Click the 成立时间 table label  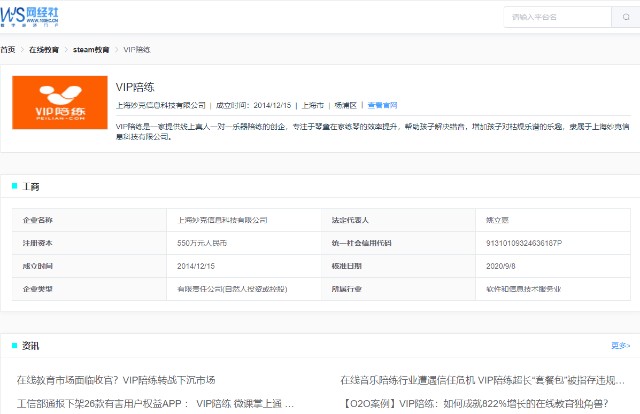[38, 266]
